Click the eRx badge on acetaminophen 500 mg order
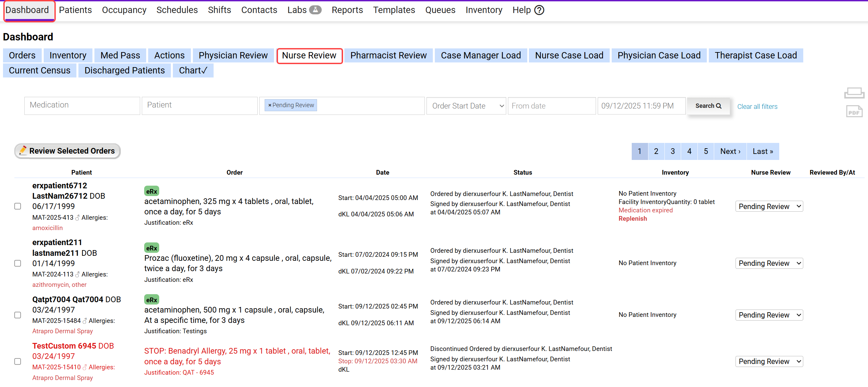 (x=151, y=300)
